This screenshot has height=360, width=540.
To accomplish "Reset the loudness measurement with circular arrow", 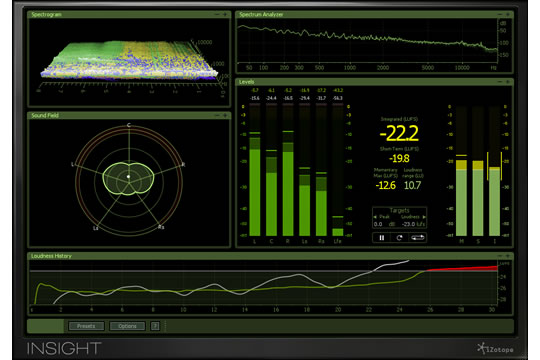I will (399, 238).
